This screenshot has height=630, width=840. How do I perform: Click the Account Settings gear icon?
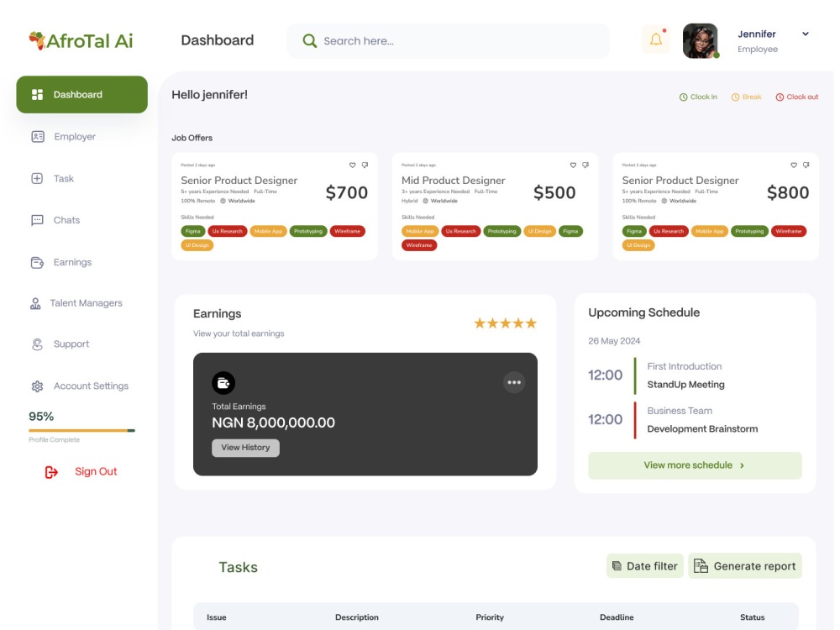coord(37,386)
